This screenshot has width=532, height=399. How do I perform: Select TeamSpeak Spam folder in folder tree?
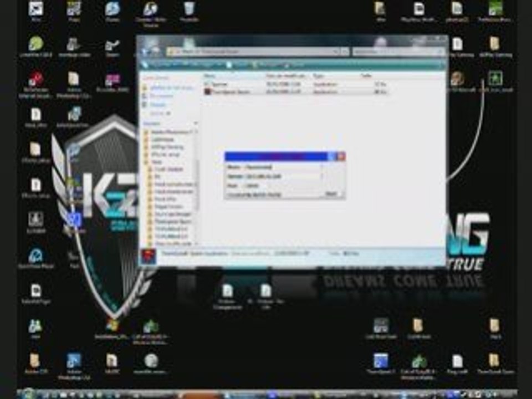click(x=170, y=222)
